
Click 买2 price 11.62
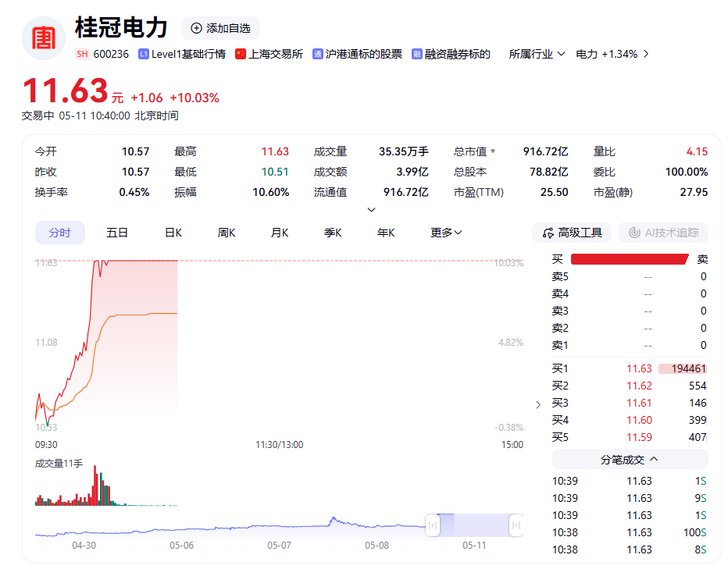coord(639,386)
